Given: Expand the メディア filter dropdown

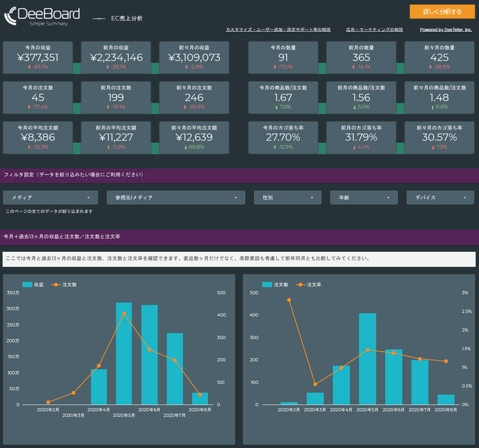Looking at the screenshot, I should [50, 198].
